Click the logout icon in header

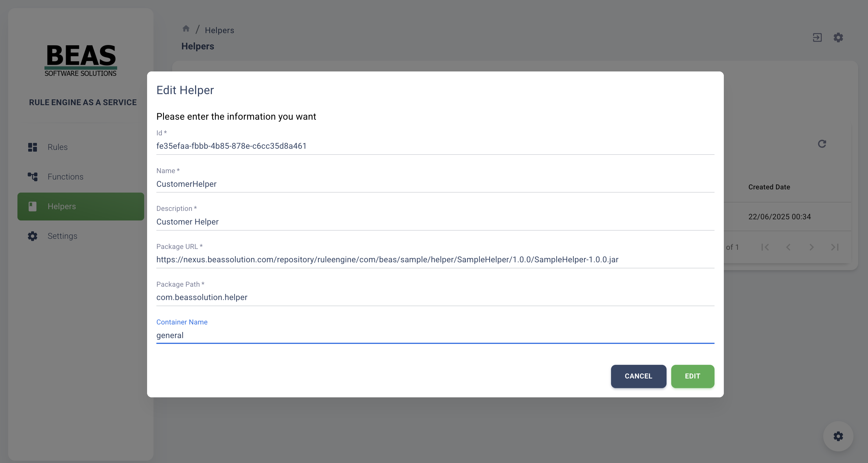(x=817, y=37)
